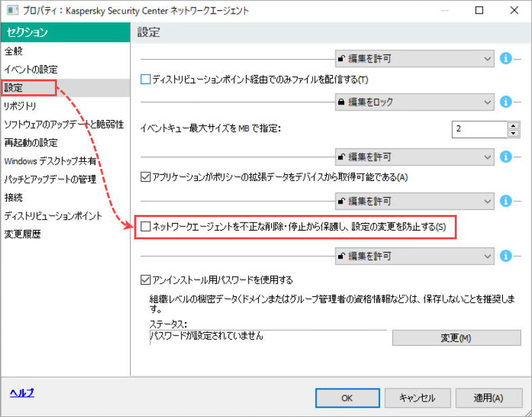Viewport: 532px width, 417px height.
Task: Open the ヘルプ link
Action: [x=22, y=393]
